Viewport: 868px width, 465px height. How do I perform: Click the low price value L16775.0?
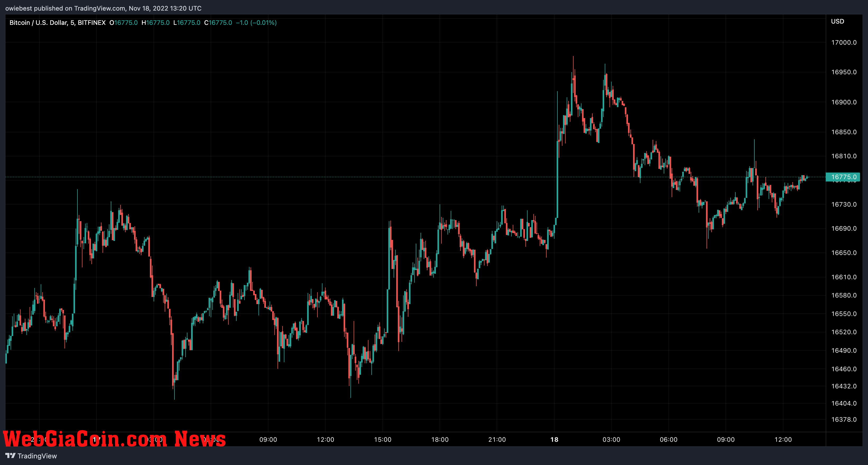coord(187,22)
